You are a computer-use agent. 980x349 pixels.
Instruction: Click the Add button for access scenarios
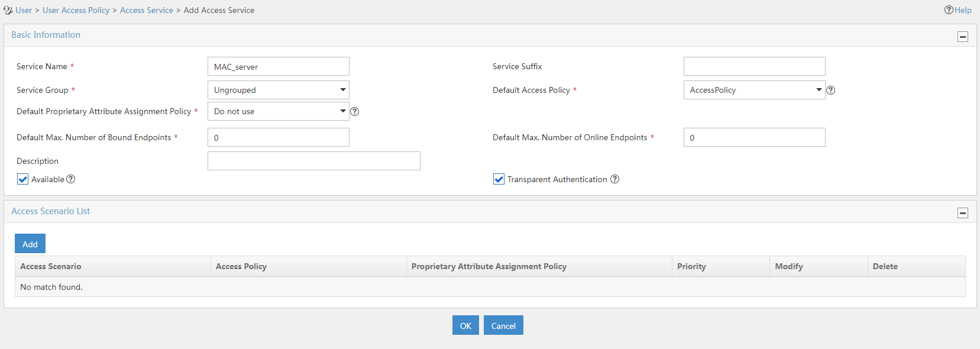(x=30, y=244)
